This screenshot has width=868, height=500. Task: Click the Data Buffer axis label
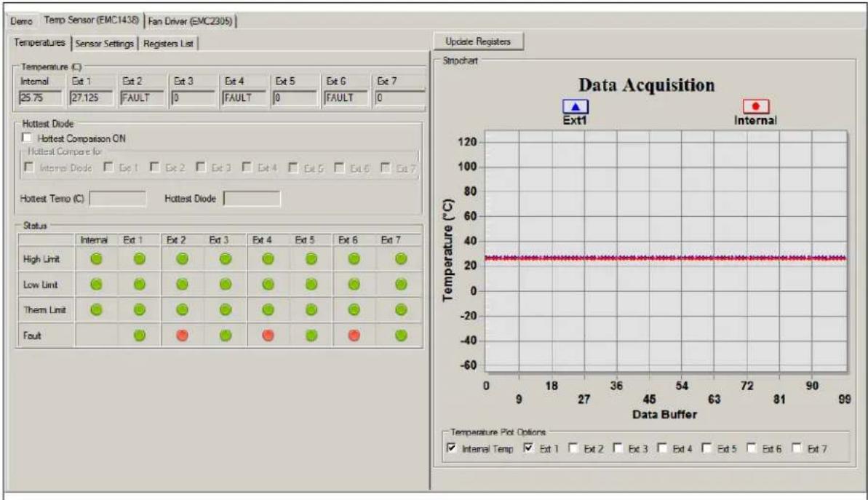pyautogui.click(x=664, y=414)
